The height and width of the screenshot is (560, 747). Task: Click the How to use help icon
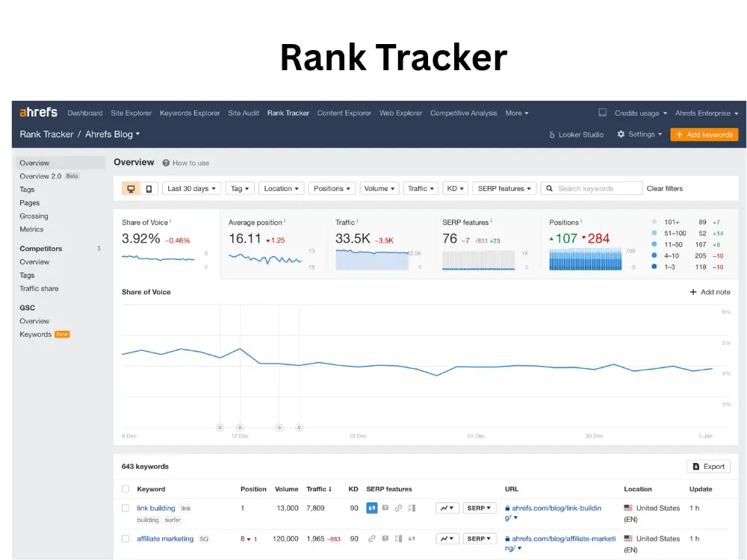(166, 163)
